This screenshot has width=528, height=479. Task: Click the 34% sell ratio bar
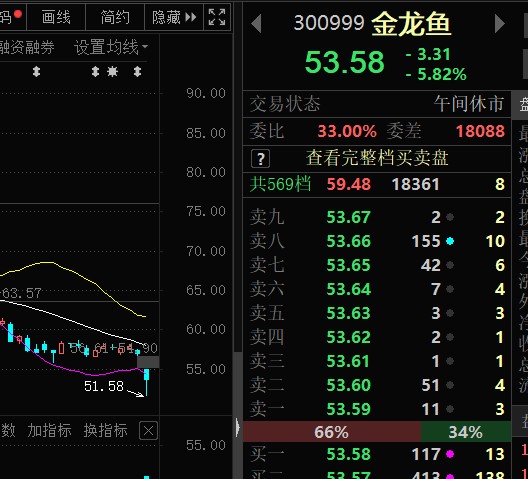466,432
